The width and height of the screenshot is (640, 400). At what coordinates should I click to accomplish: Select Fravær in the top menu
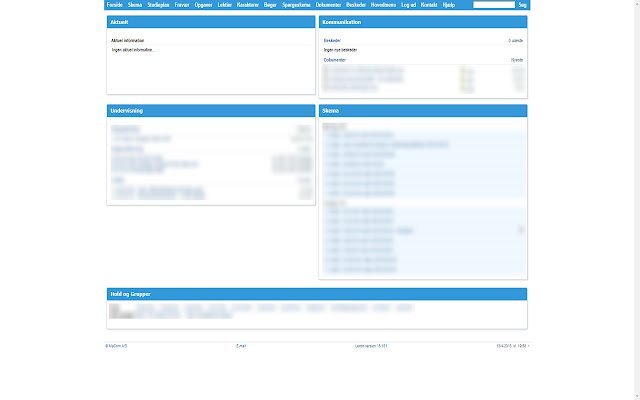(182, 5)
